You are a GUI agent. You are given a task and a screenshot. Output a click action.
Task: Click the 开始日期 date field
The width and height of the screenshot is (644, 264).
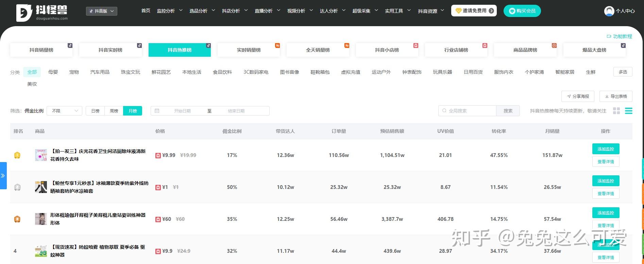(x=182, y=111)
